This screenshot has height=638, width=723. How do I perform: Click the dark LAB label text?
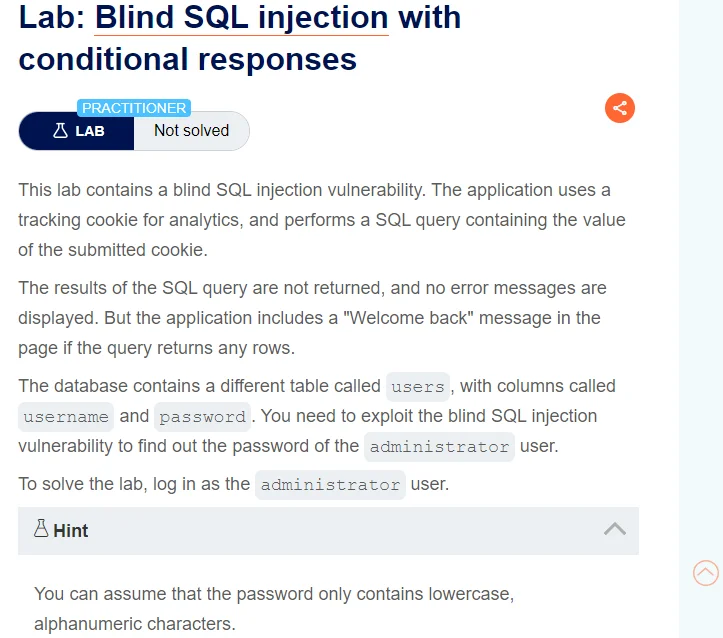coord(90,131)
